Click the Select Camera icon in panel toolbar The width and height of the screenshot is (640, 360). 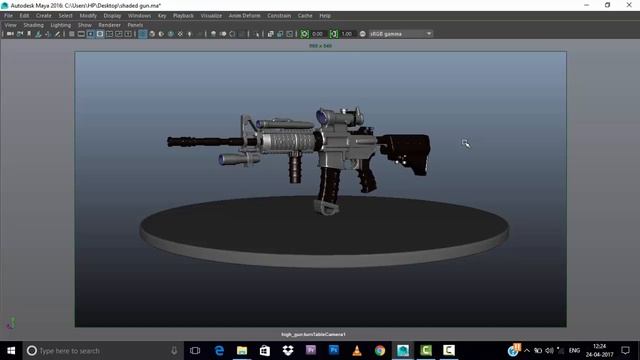tap(10, 34)
